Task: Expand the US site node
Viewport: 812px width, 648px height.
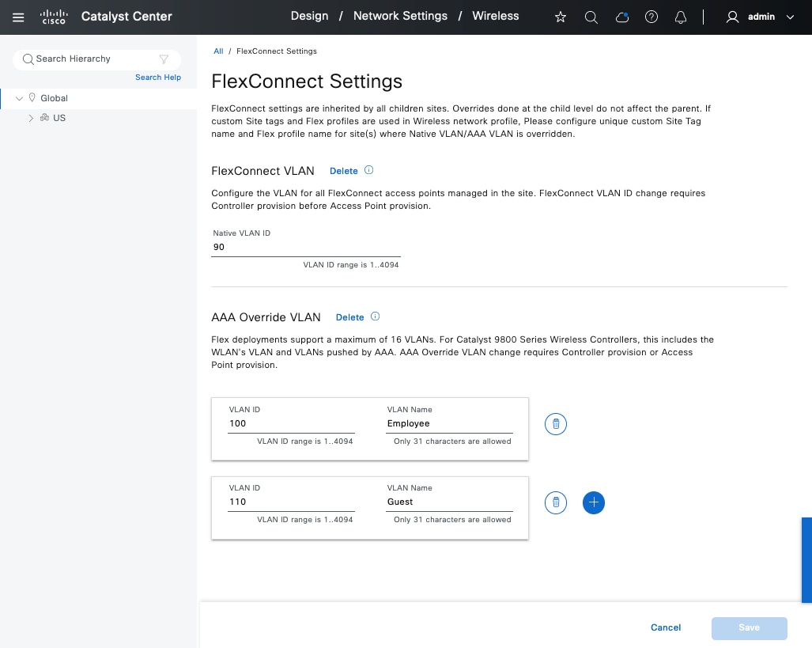Action: point(31,118)
